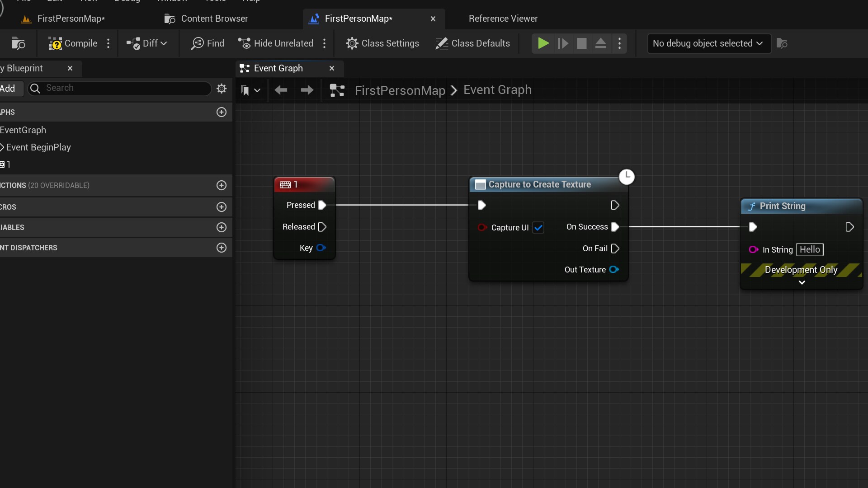Click the Add button in My Blueprint

[8, 89]
